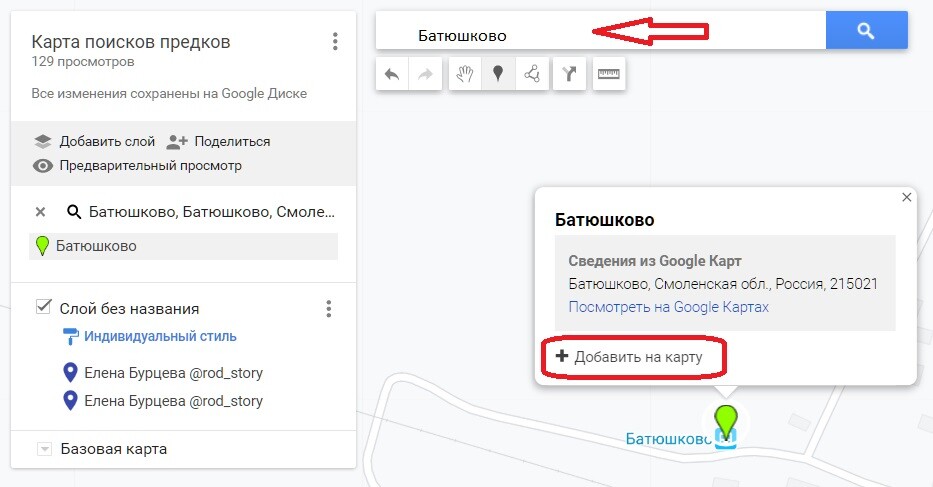Click the undo arrow in map toolbar

(x=393, y=74)
